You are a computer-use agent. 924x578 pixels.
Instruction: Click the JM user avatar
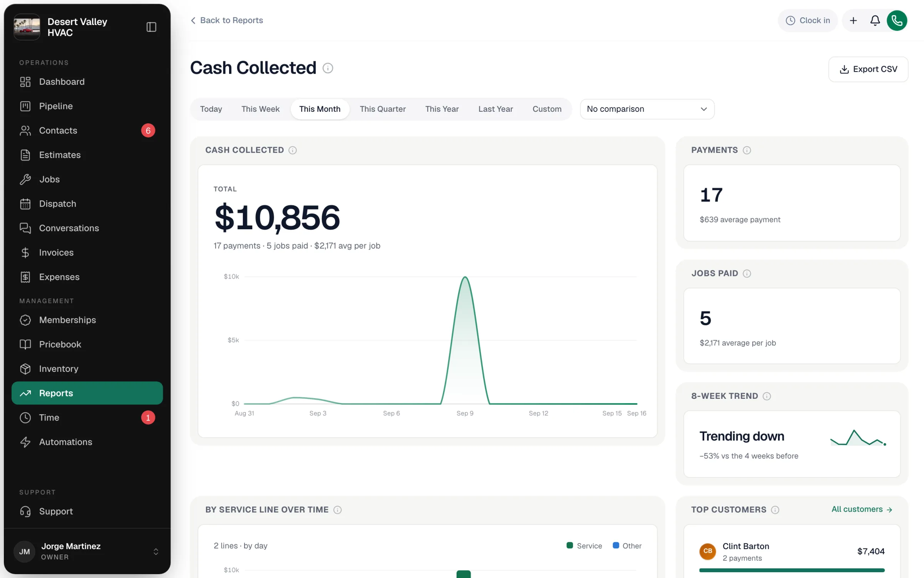[24, 551]
